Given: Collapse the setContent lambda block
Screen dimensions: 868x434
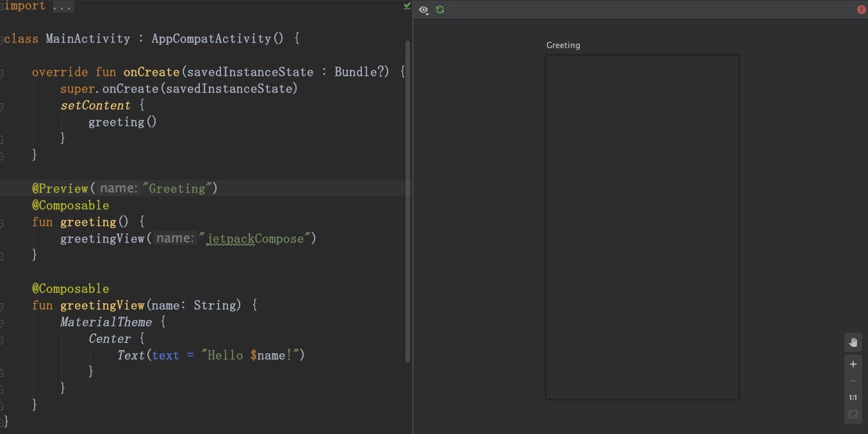Looking at the screenshot, I should 2,106.
